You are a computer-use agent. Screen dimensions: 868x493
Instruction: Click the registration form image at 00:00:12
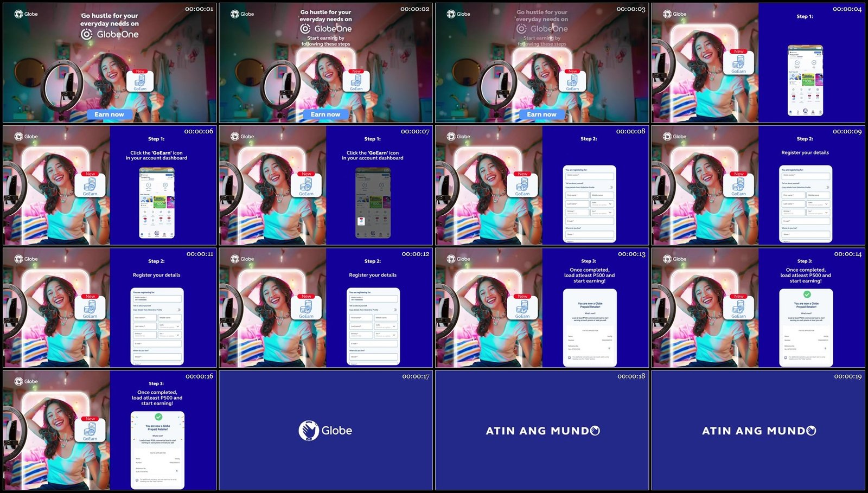tap(373, 326)
